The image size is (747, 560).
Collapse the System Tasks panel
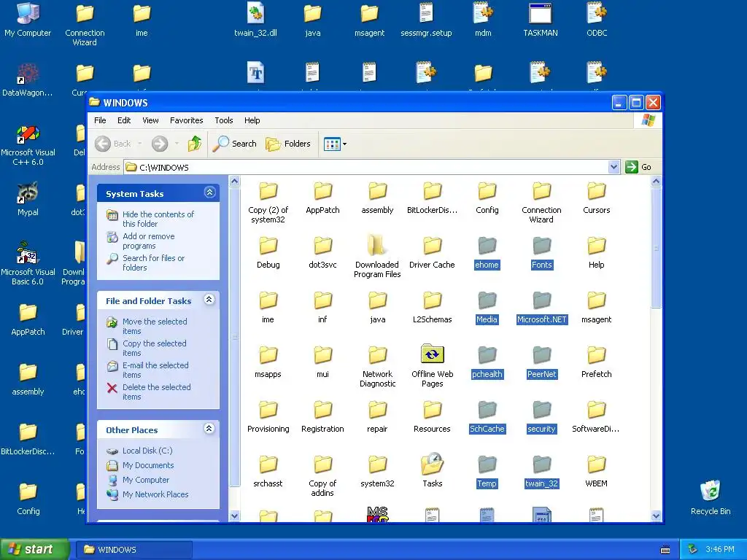coord(209,192)
